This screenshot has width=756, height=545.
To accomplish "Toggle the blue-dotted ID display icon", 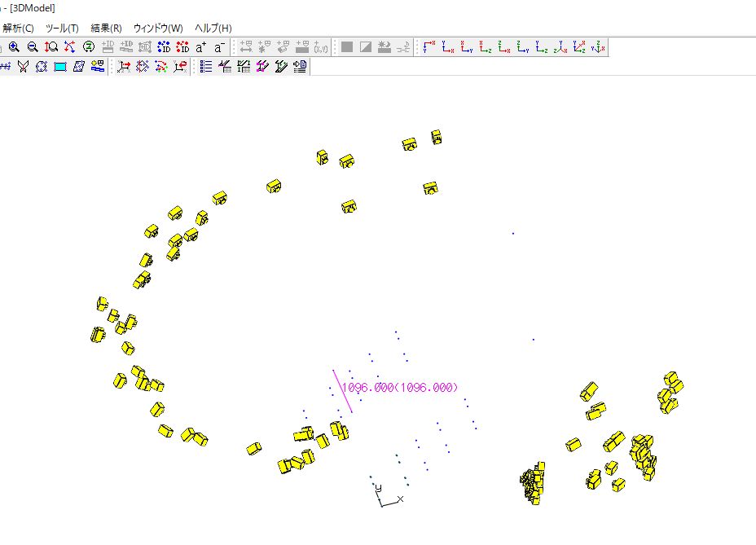I will tap(164, 47).
